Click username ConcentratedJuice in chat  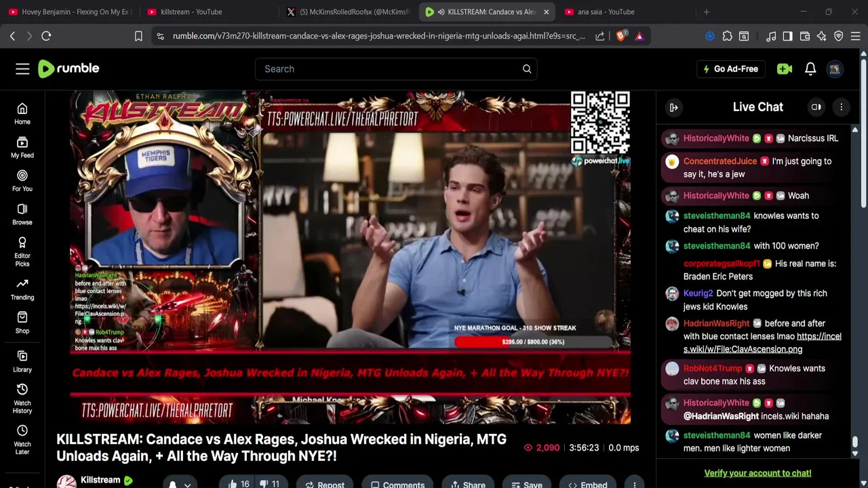[720, 161]
